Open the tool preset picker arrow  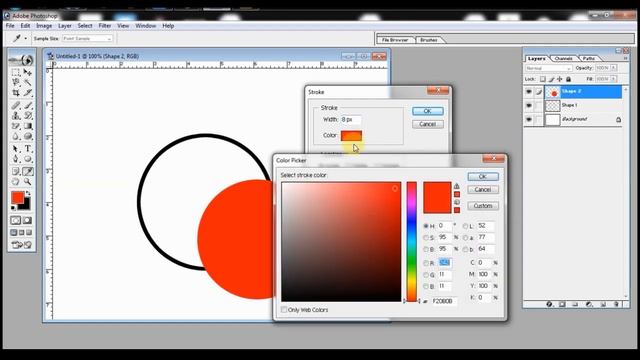(25, 38)
